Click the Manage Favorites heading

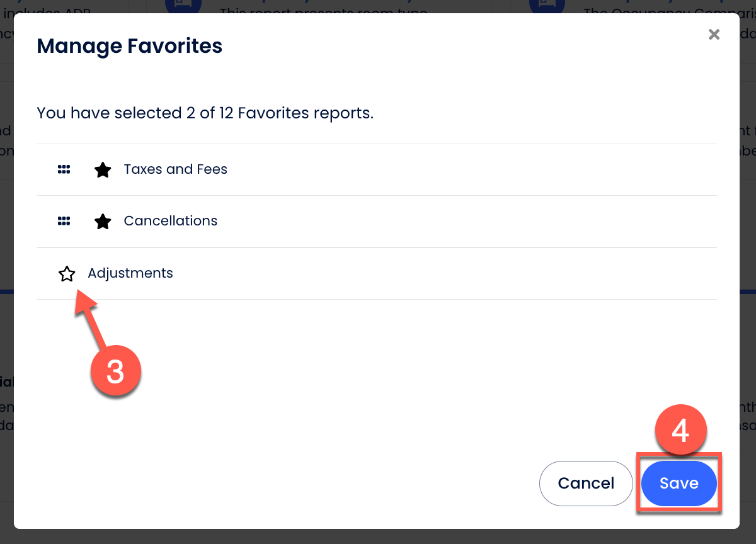(x=130, y=46)
